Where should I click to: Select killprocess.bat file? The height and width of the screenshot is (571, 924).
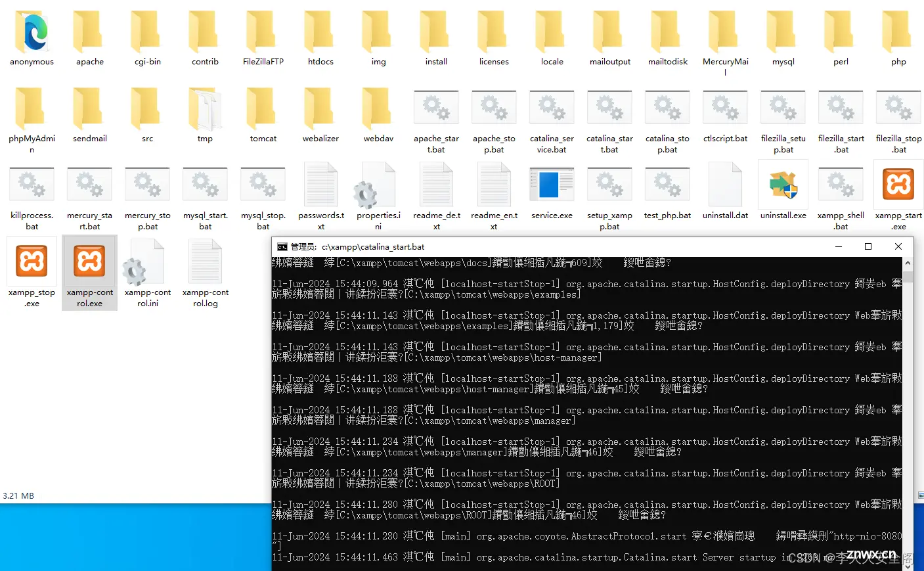(x=32, y=197)
